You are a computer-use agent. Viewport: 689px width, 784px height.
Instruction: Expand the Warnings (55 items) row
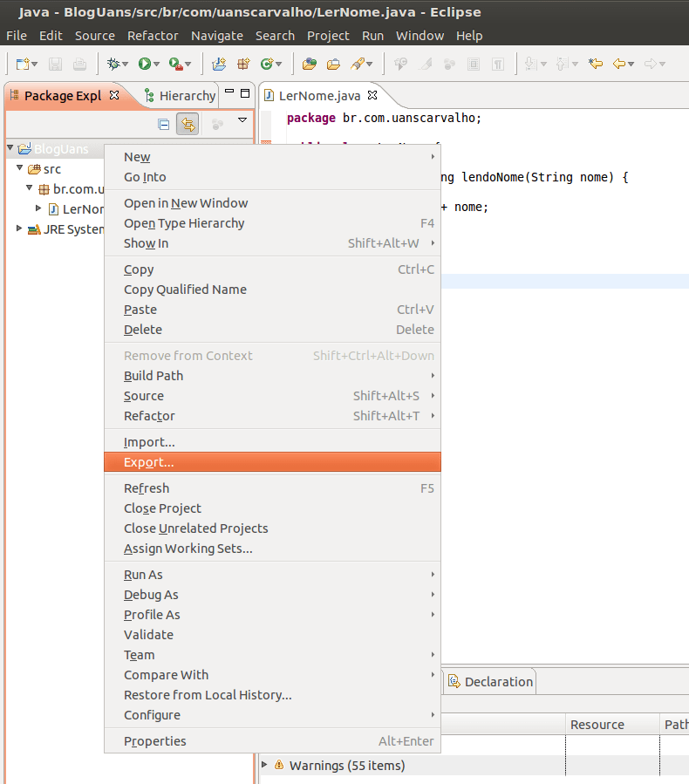click(x=264, y=765)
